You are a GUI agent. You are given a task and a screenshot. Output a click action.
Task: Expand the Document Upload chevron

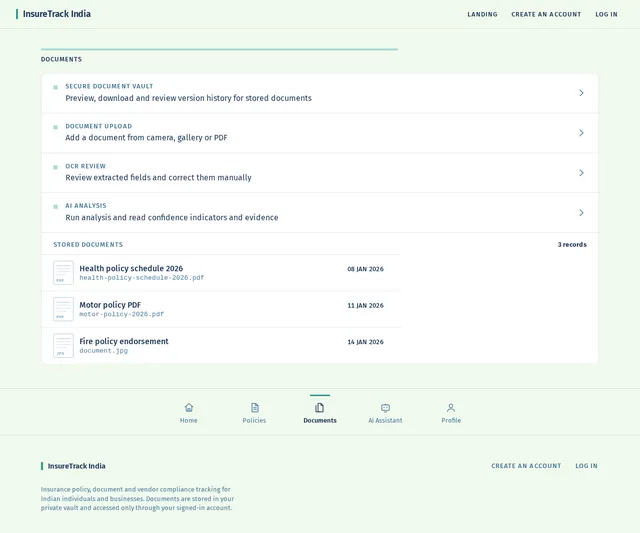tap(581, 133)
